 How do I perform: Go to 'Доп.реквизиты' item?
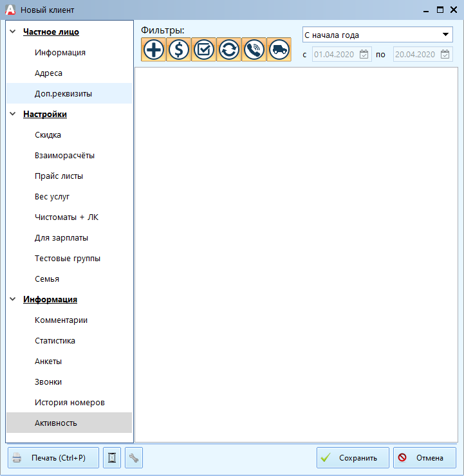[70, 93]
